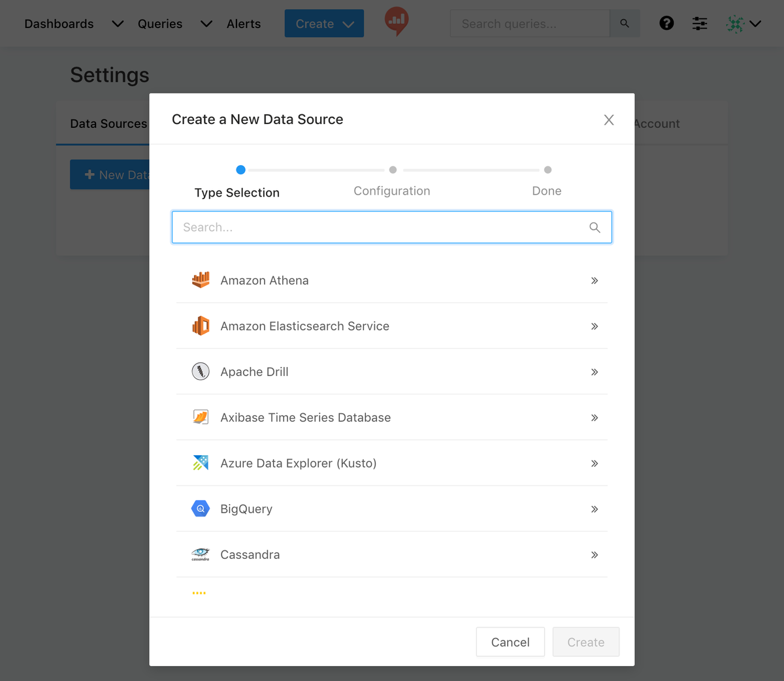
Task: Expand the Queries dropdown chevron
Action: tap(206, 24)
